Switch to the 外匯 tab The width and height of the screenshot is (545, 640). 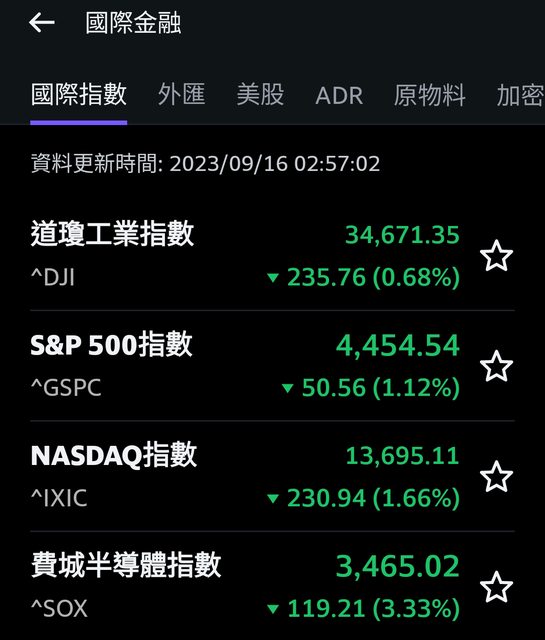pos(182,95)
